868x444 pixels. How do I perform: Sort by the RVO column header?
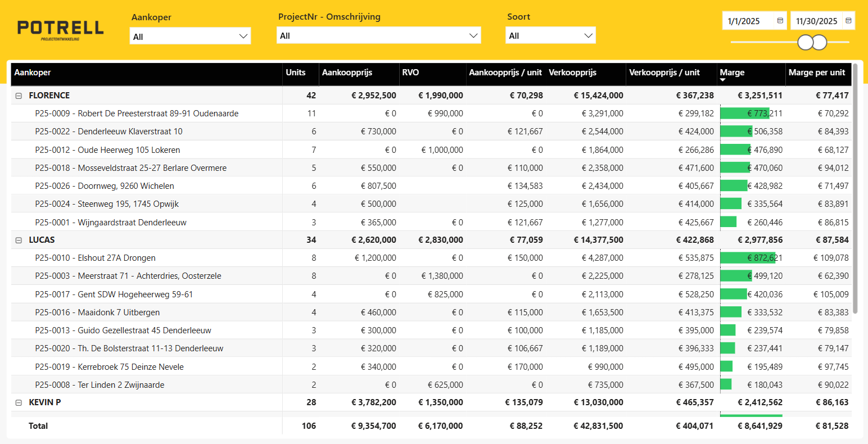[410, 73]
